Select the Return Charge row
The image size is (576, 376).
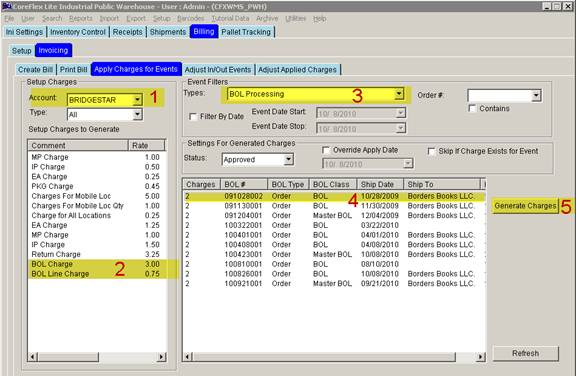pyautogui.click(x=97, y=254)
